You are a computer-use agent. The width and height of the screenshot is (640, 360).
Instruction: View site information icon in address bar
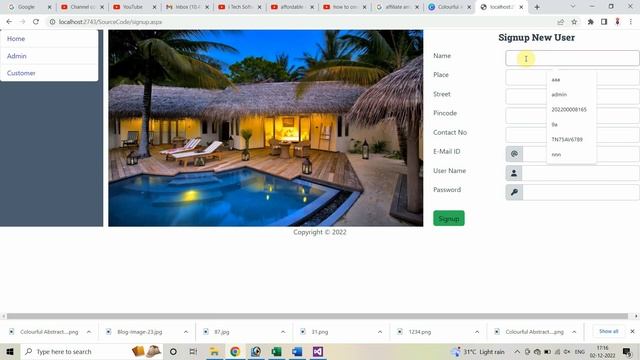click(x=52, y=22)
